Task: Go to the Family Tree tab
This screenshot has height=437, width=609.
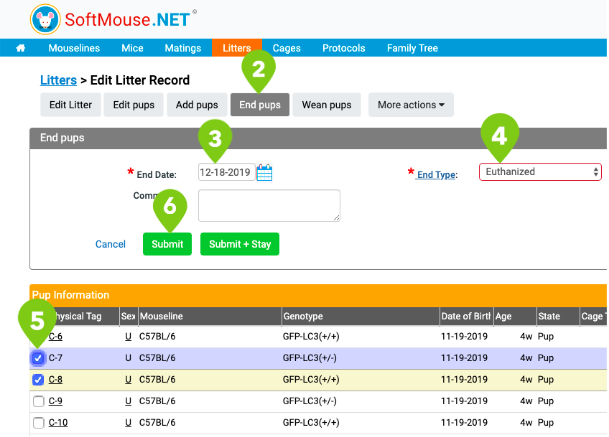Action: (x=412, y=48)
